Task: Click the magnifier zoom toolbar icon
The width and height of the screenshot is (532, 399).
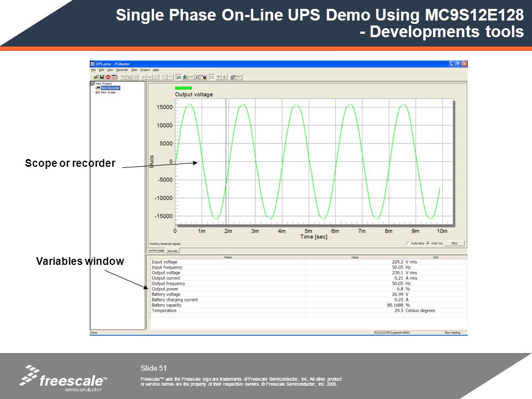Action: [197, 77]
